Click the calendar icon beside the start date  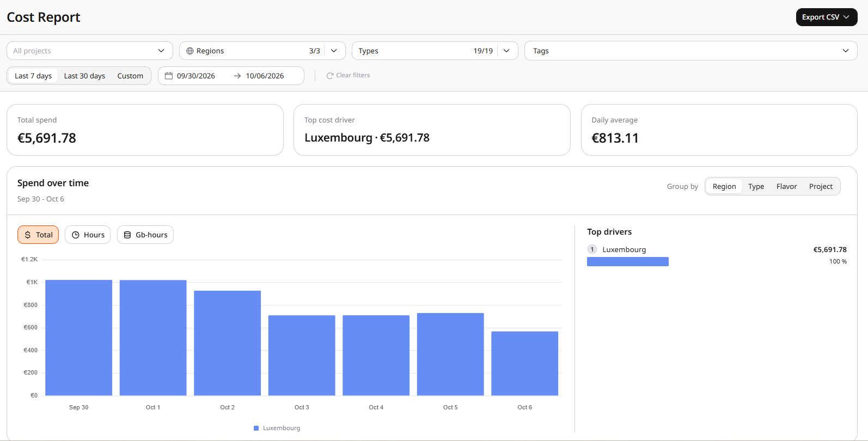click(x=169, y=76)
